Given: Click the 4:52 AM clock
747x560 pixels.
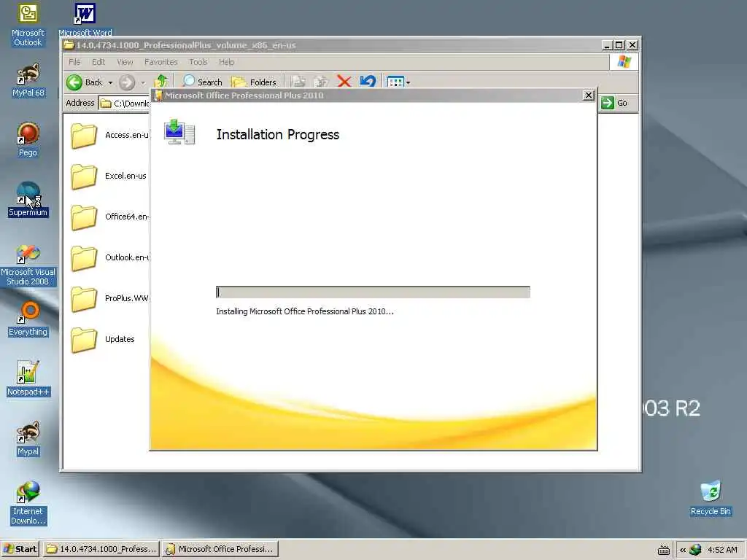Looking at the screenshot, I should click(x=722, y=550).
